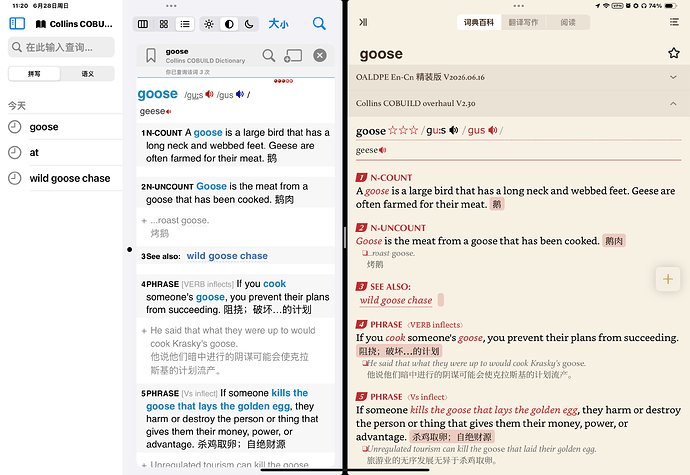The width and height of the screenshot is (690, 475).
Task: Click the blue search magnifier icon
Action: coord(319,23)
